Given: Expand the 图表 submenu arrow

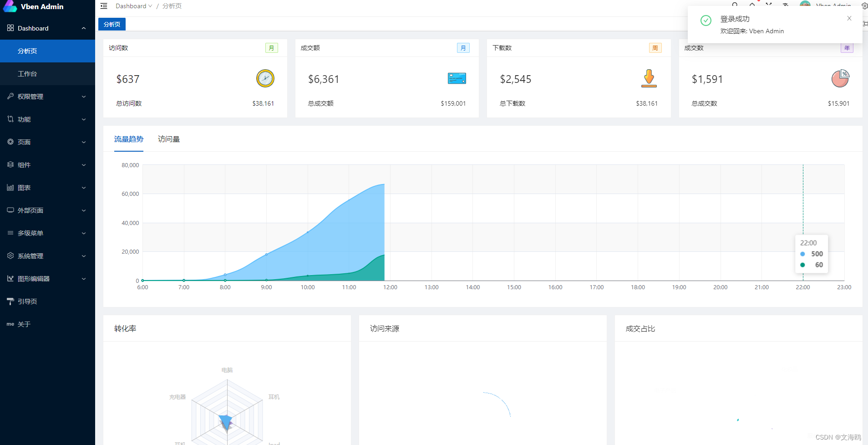Looking at the screenshot, I should [x=84, y=188].
